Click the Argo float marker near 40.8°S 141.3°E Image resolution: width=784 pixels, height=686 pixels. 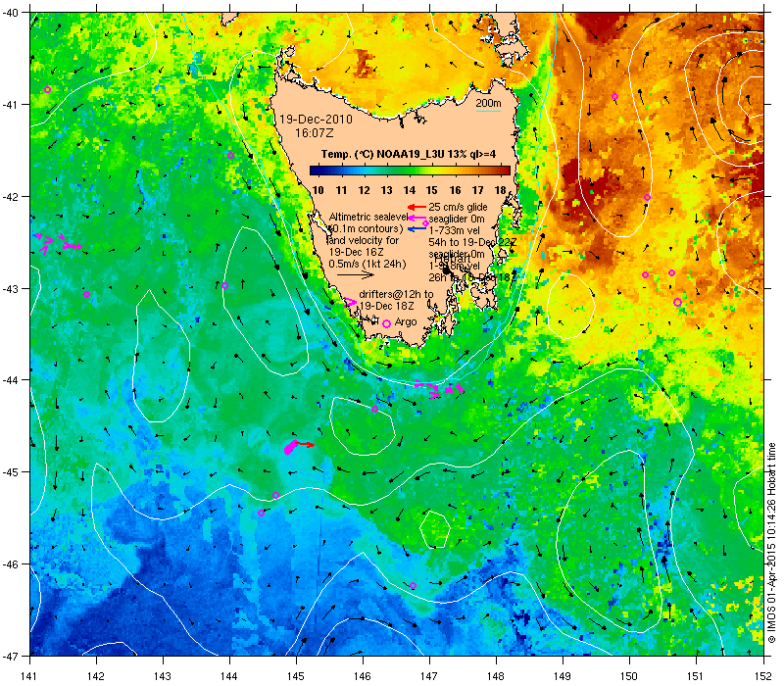pos(47,90)
